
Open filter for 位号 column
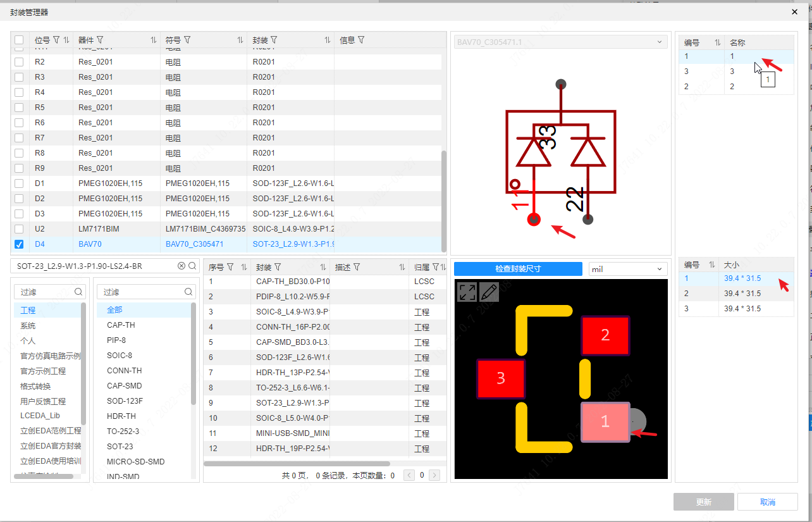[56, 40]
